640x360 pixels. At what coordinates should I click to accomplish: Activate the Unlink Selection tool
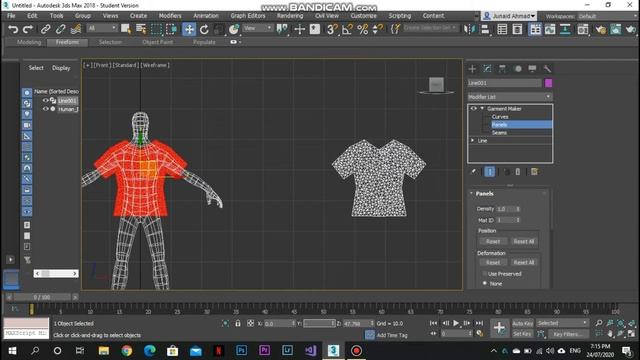coord(60,29)
